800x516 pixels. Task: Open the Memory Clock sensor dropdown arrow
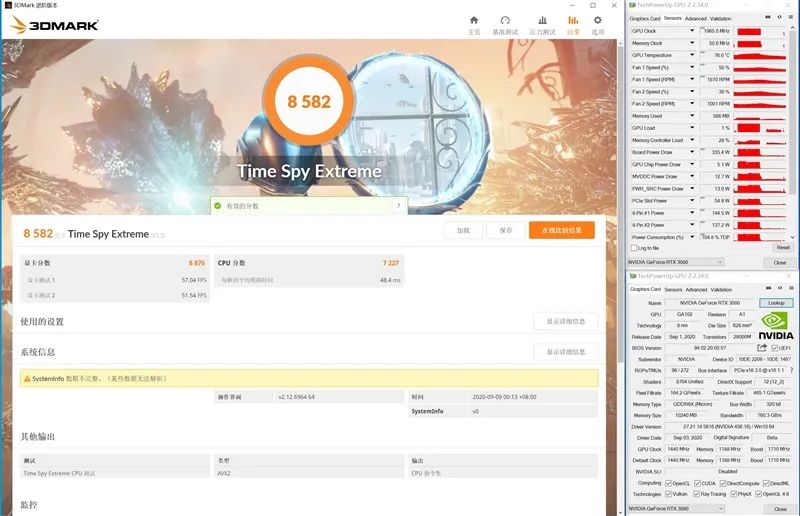click(x=692, y=43)
